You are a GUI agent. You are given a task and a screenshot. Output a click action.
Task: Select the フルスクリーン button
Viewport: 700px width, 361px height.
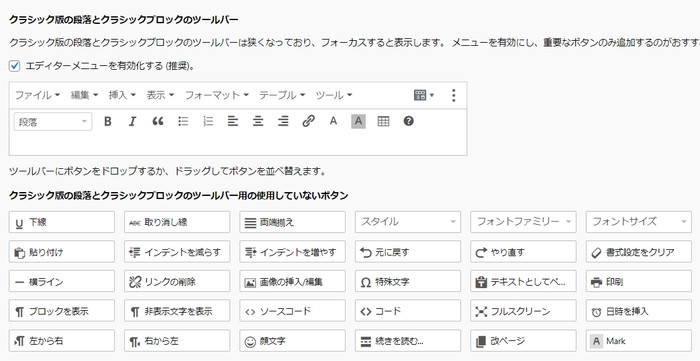click(x=523, y=311)
